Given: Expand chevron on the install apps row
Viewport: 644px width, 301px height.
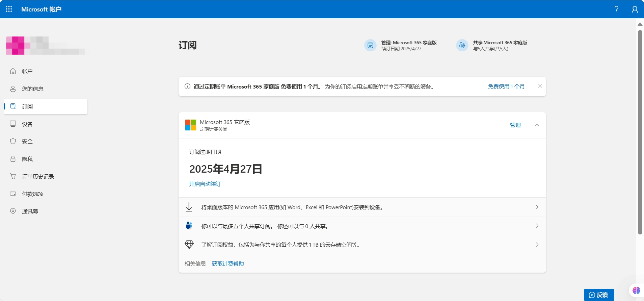Looking at the screenshot, I should [x=537, y=207].
